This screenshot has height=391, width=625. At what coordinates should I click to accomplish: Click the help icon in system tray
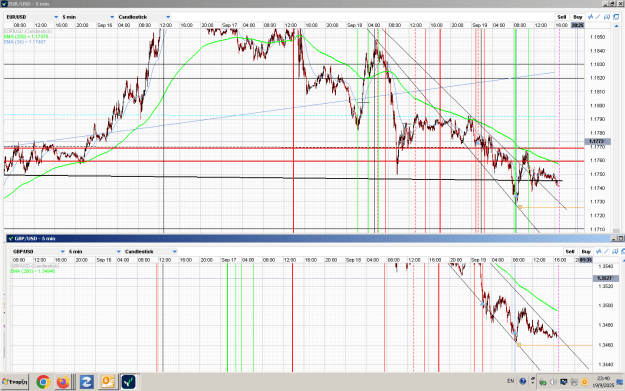click(x=523, y=381)
